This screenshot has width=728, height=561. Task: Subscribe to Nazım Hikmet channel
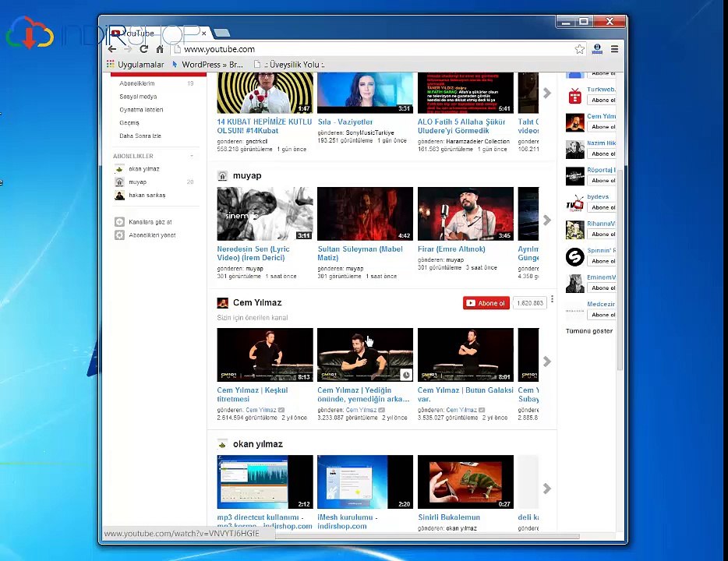(602, 153)
